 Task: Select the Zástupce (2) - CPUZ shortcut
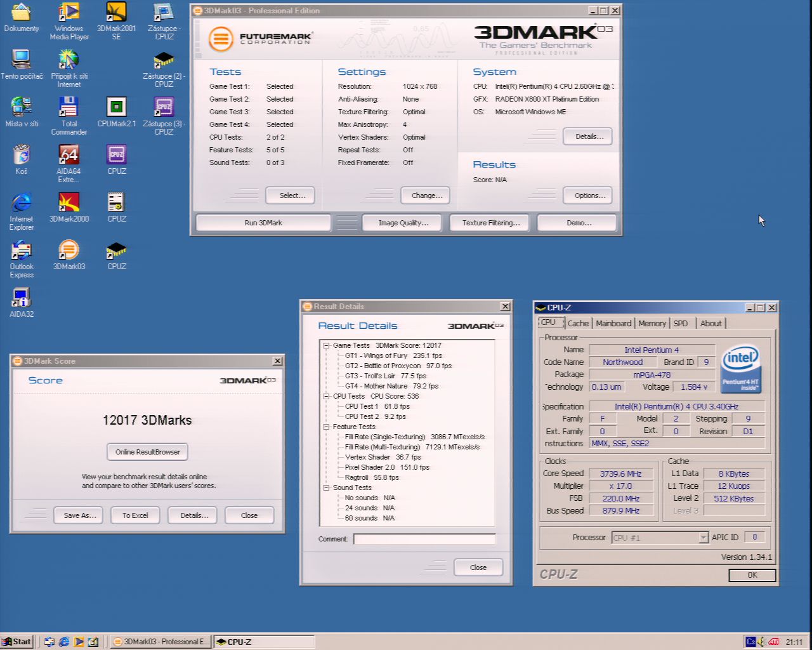[164, 69]
